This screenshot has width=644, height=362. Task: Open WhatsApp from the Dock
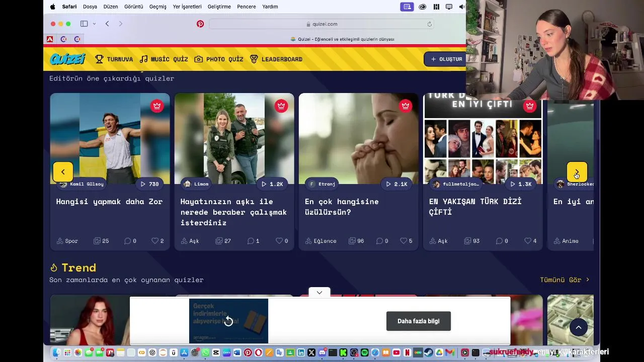pyautogui.click(x=205, y=352)
